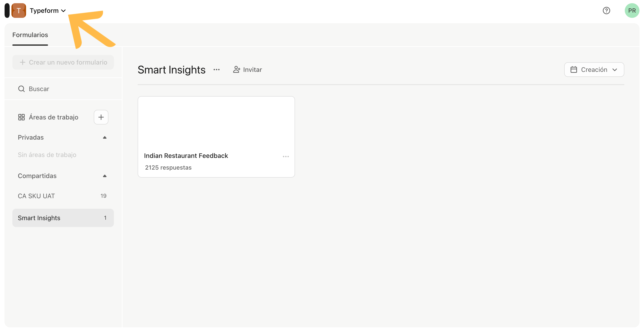Click Crear un nuevo formulario button
The width and height of the screenshot is (644, 330).
63,62
